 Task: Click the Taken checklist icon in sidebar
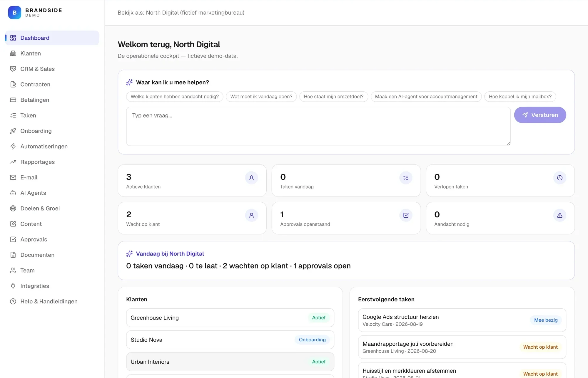pyautogui.click(x=13, y=115)
